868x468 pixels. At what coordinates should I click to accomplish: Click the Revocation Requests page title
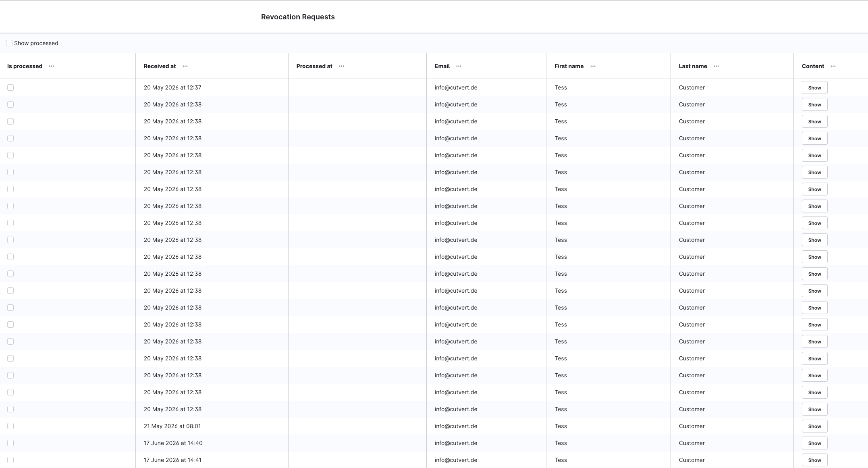pyautogui.click(x=298, y=17)
